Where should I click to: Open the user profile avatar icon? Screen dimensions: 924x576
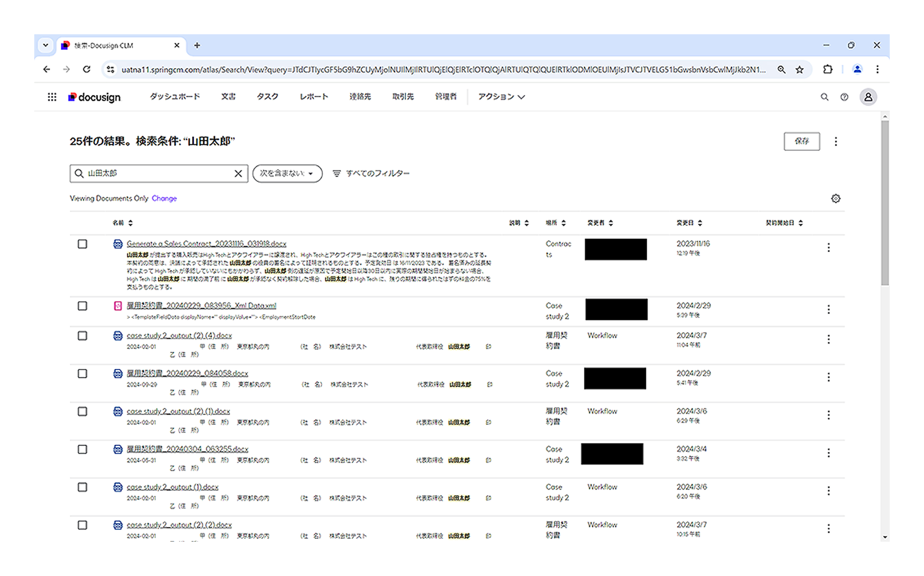tap(868, 97)
